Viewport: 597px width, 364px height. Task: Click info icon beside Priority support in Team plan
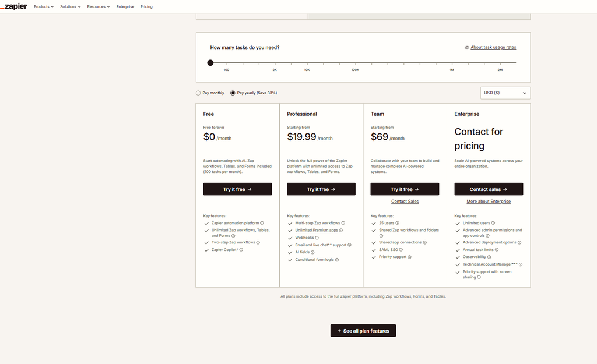point(410,257)
